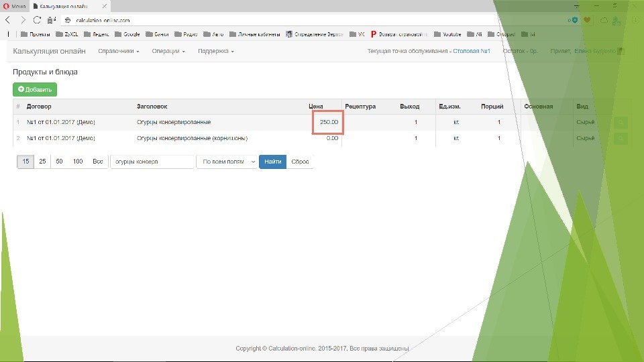Open the Ali bookmarks folder
Image resolution: width=644 pixels, height=362 pixels.
point(474,34)
